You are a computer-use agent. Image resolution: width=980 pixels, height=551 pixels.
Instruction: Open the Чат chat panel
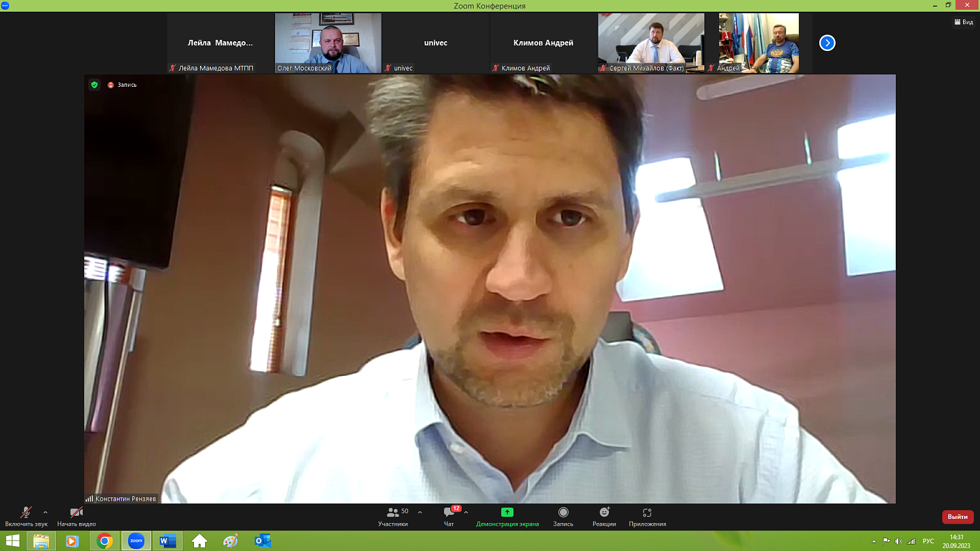pos(449,513)
